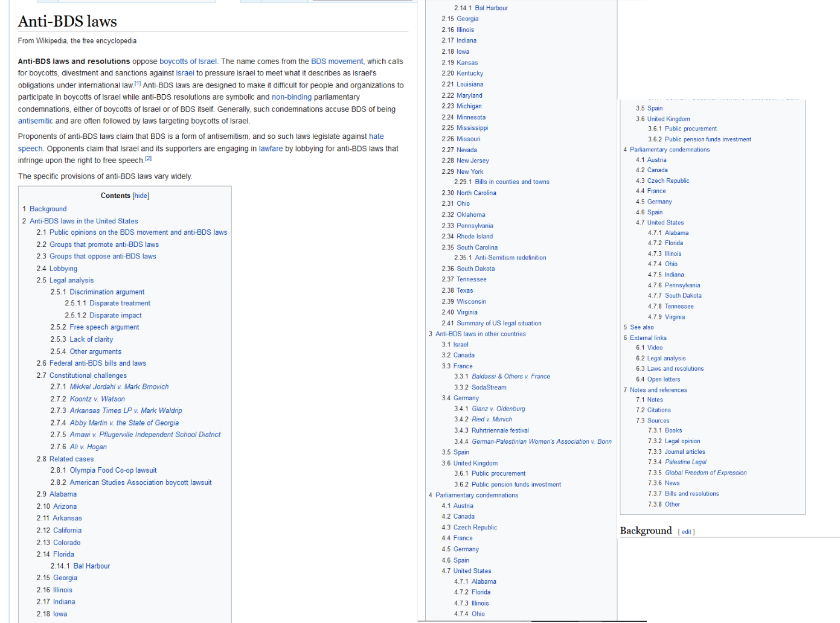Jump to '2.10 Arizona' section
Viewport: 840px width, 623px height.
(x=57, y=506)
